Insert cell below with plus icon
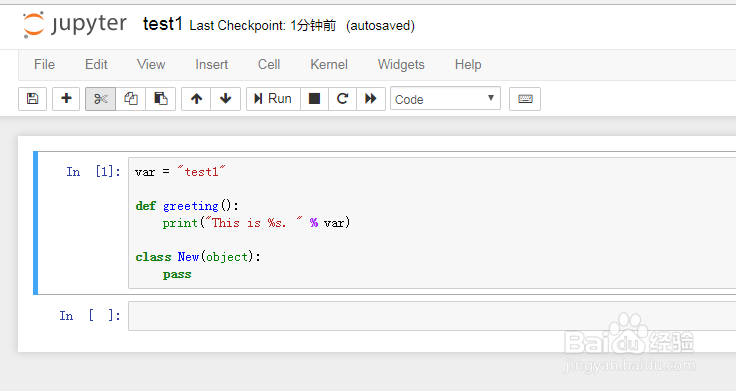 (x=66, y=99)
